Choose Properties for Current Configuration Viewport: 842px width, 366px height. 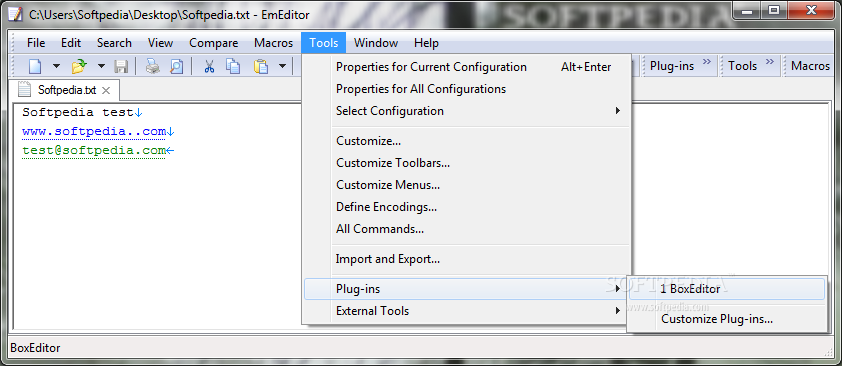[467, 67]
